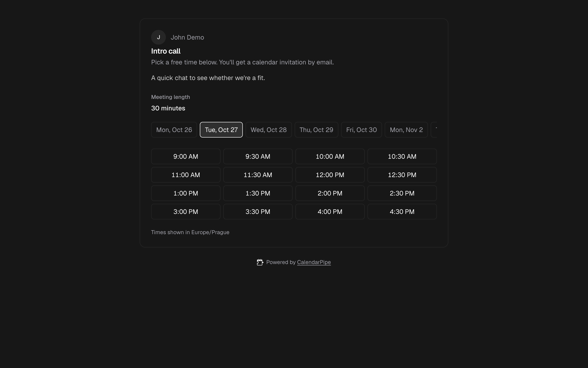This screenshot has width=588, height=368.
Task: Select the Mon, Oct 26 date tab
Action: (x=174, y=130)
